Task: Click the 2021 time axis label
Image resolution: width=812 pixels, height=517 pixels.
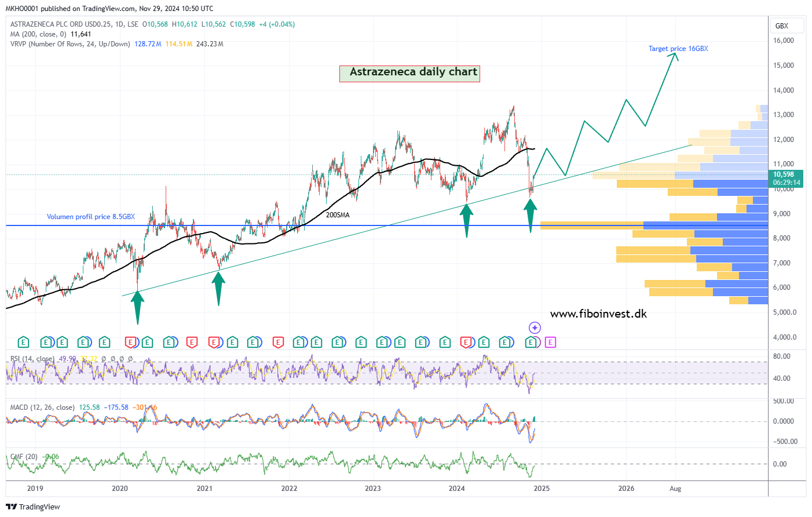Action: pos(204,489)
